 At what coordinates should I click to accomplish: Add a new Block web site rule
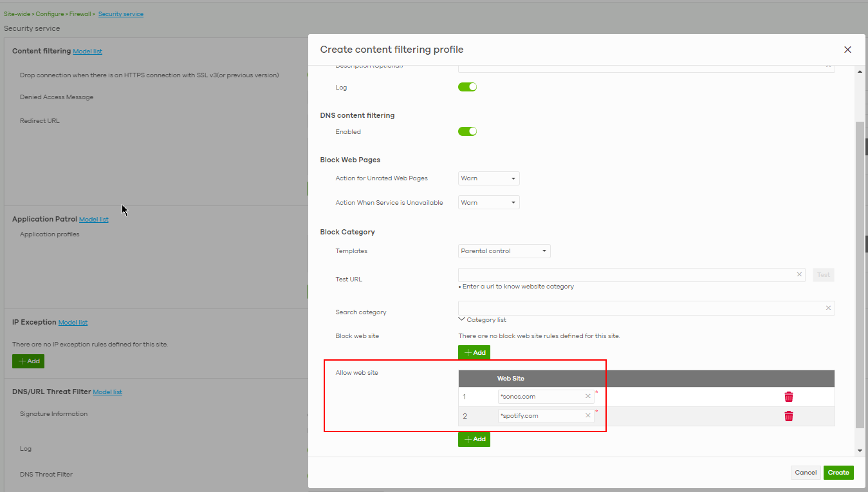click(474, 352)
